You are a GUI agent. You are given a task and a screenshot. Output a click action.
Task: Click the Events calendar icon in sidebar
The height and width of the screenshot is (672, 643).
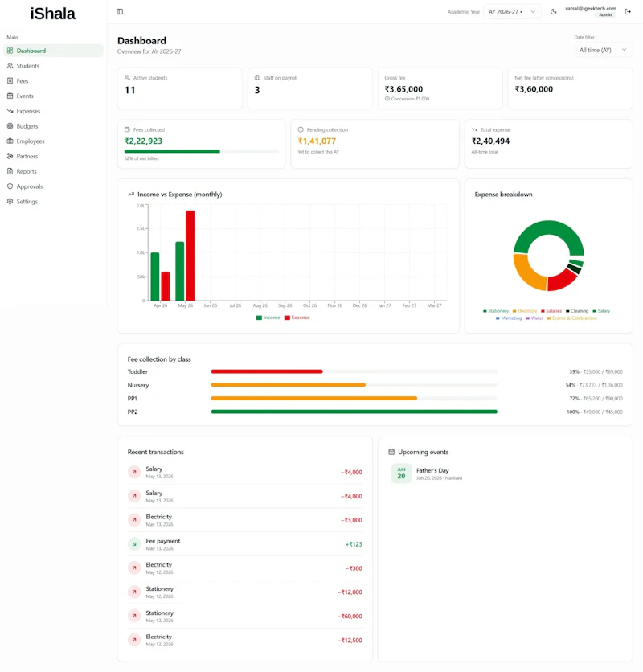10,96
